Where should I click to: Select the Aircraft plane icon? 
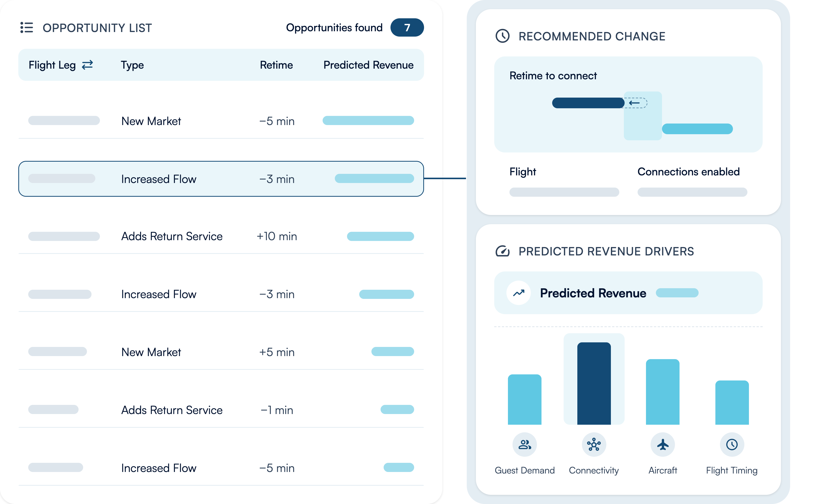[x=663, y=444]
